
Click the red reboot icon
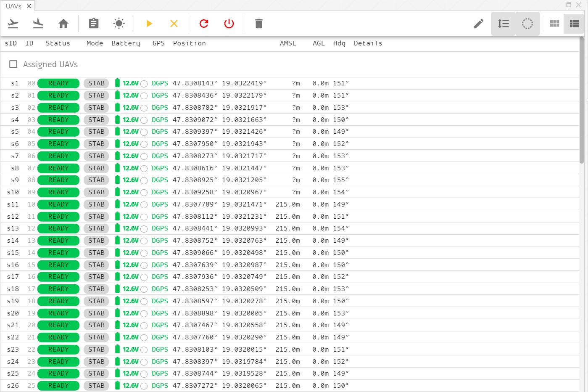(203, 24)
